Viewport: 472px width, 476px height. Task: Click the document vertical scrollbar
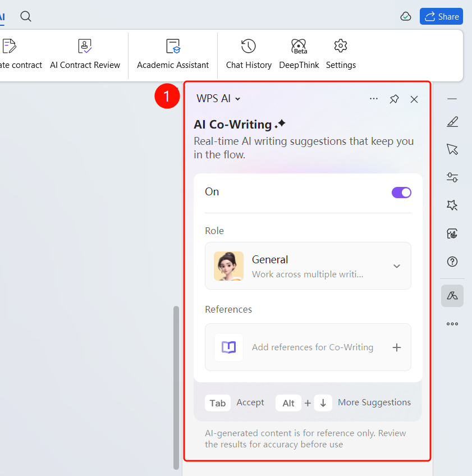176,388
